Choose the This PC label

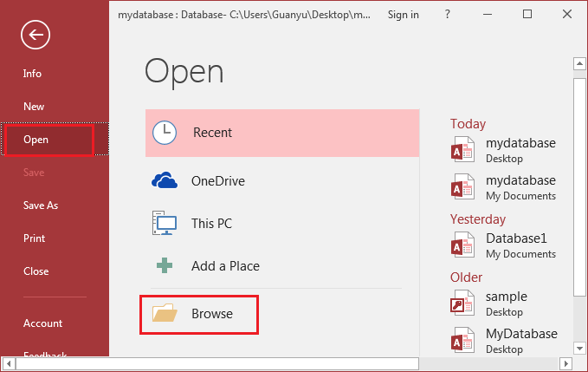[x=212, y=224]
